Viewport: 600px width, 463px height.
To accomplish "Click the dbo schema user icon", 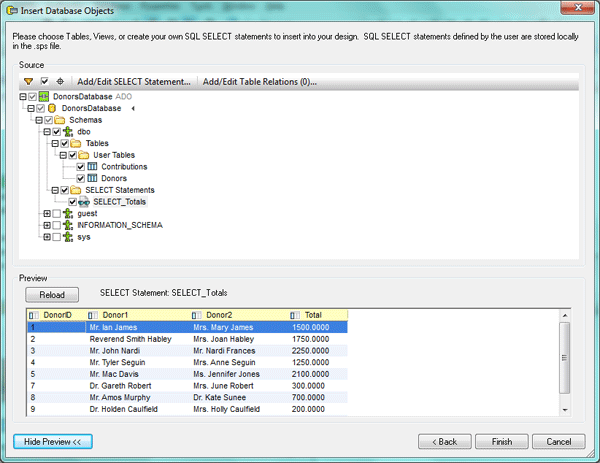I will 68,132.
